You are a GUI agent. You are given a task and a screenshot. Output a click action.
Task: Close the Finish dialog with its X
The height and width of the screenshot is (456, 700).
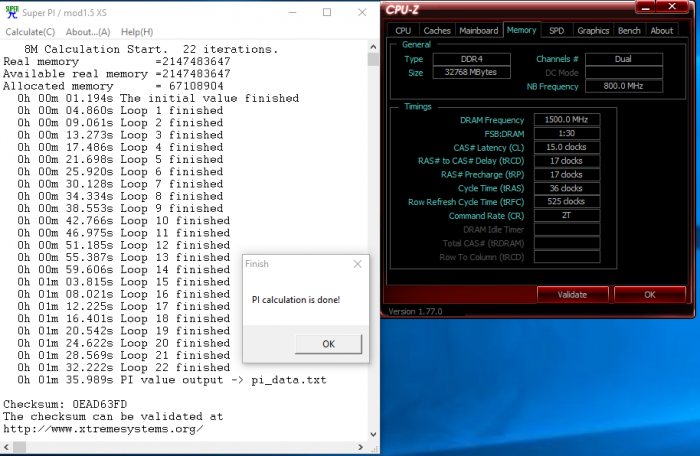[358, 264]
